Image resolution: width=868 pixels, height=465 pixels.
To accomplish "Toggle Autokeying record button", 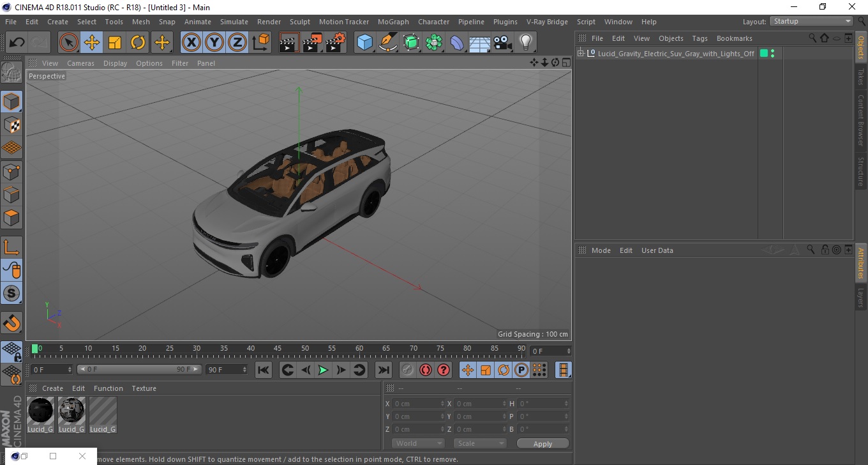I will 425,370.
